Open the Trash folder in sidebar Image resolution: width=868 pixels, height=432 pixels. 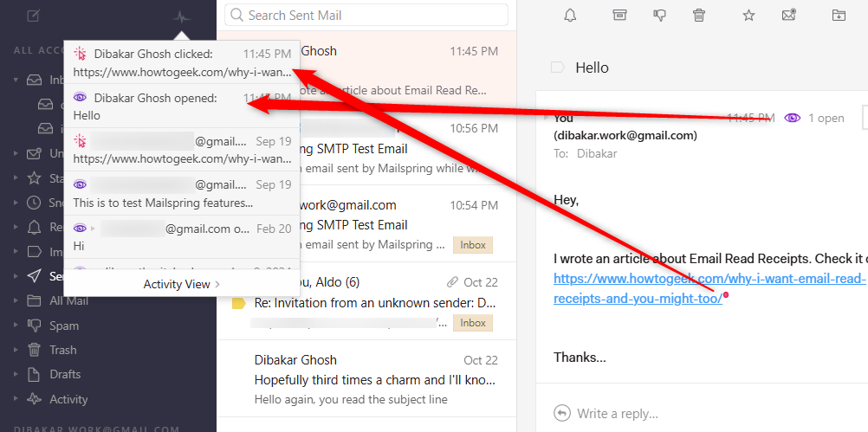pos(62,350)
